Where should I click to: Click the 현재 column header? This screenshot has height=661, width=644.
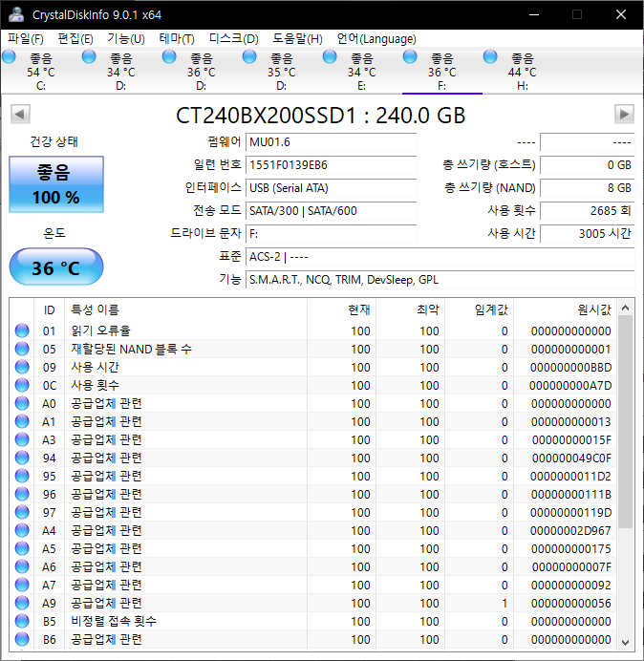[x=342, y=309]
